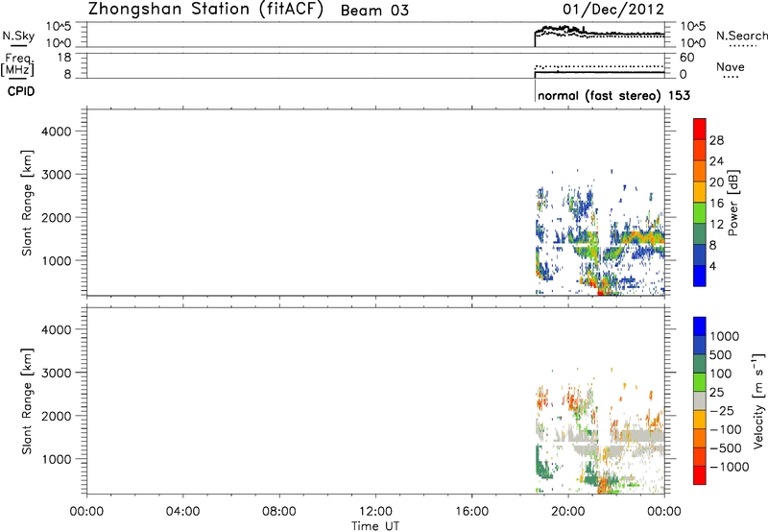Click the 'Time UT' axis title

(x=375, y=526)
